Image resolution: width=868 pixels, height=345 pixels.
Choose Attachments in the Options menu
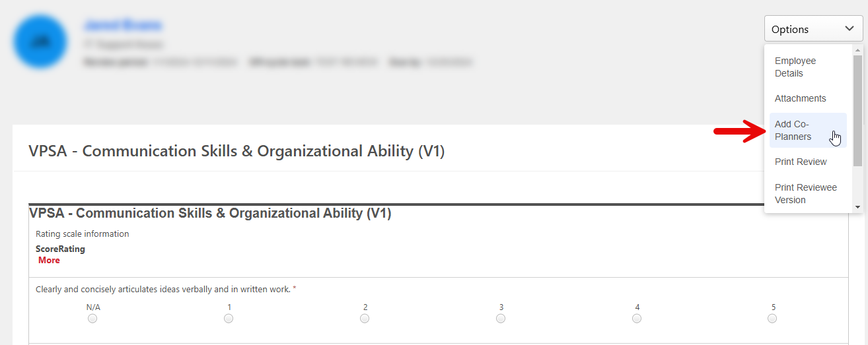[800, 98]
